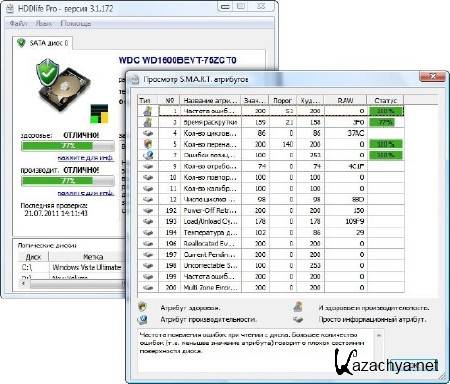This screenshot has height=384, width=450.
Task: Click the type icon in row 1
Action: point(148,111)
